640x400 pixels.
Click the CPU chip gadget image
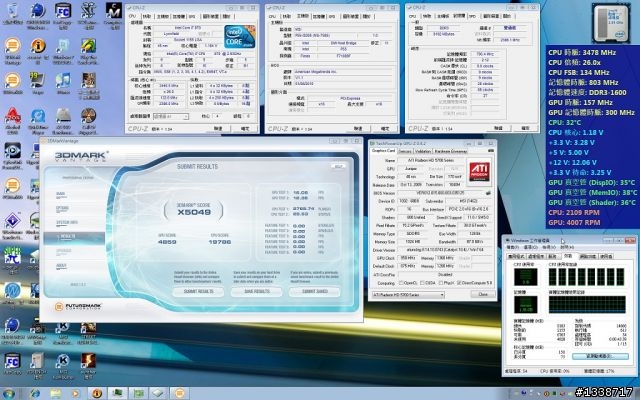pyautogui.click(x=610, y=22)
